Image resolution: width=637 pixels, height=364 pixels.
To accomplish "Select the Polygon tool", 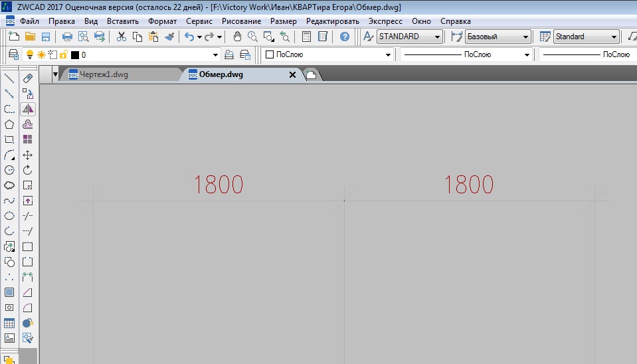I will [x=9, y=124].
